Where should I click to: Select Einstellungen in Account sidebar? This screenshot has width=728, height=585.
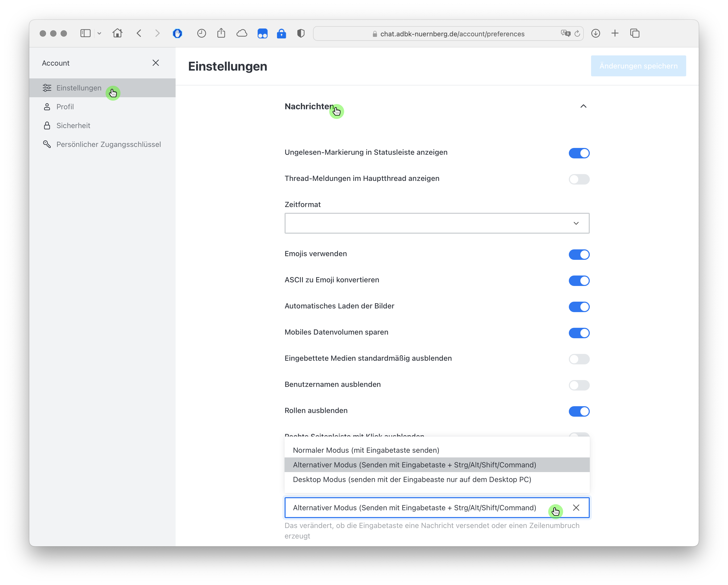pos(102,88)
